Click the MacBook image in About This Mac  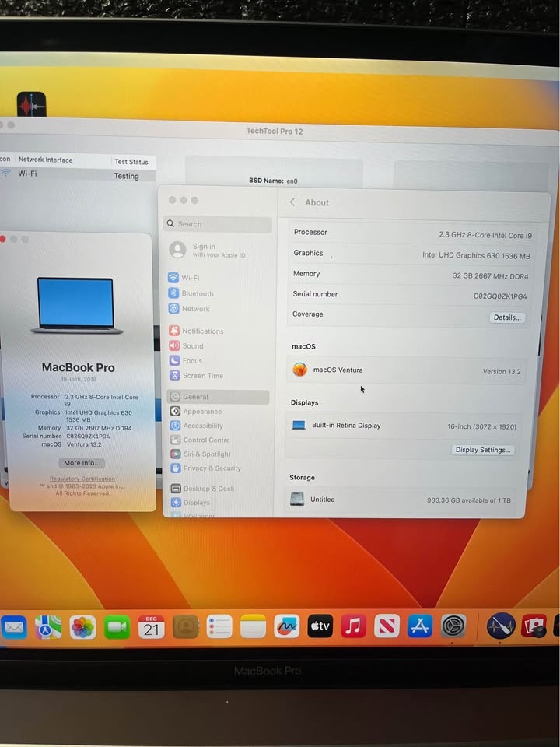(x=76, y=305)
